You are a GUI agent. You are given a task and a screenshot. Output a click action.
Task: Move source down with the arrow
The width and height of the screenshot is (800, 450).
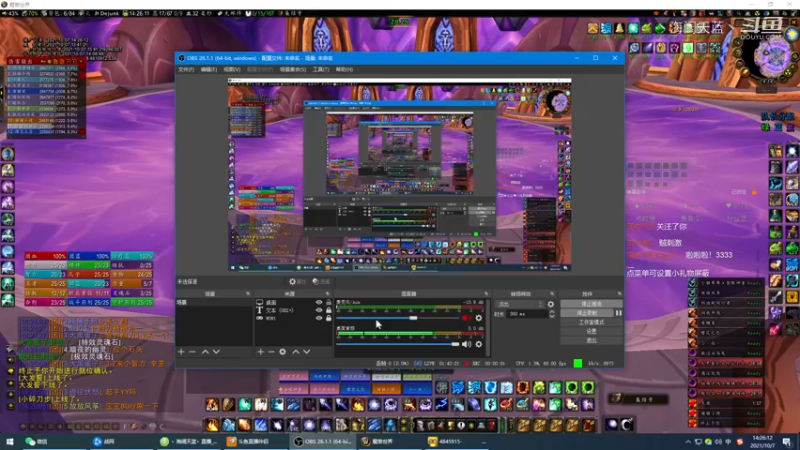click(x=307, y=352)
